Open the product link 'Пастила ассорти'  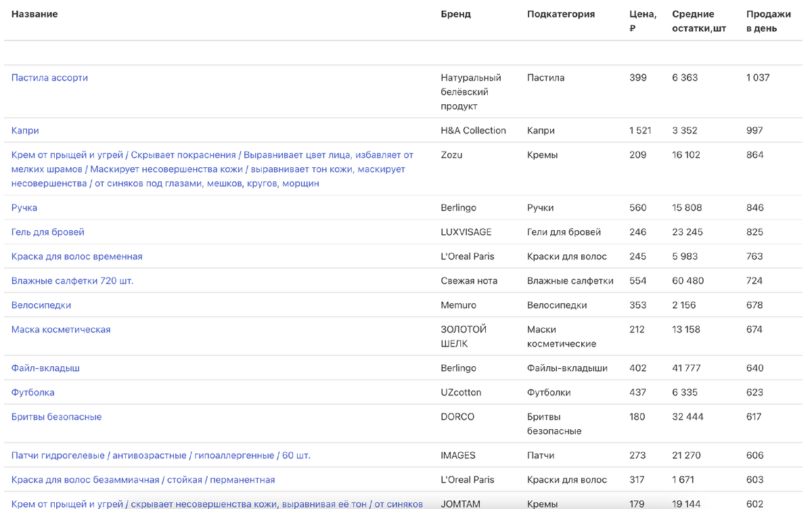coord(49,78)
